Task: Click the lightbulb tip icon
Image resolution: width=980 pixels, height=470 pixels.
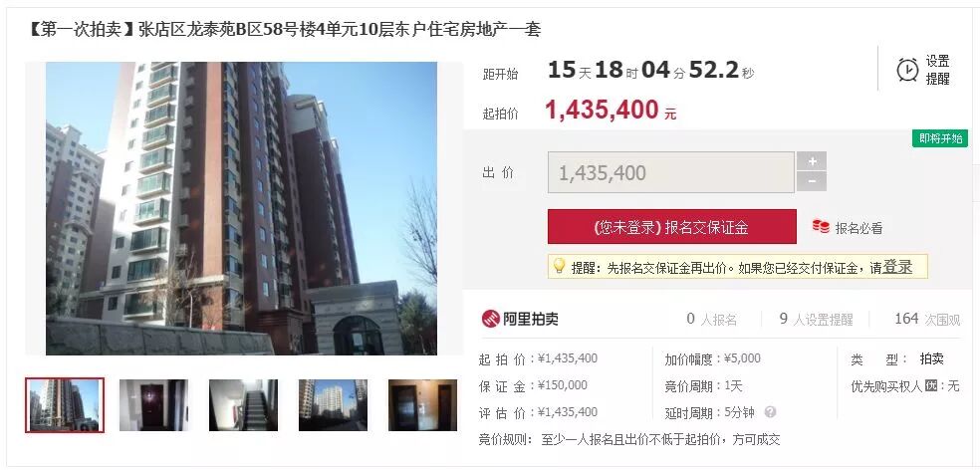Action: (560, 266)
